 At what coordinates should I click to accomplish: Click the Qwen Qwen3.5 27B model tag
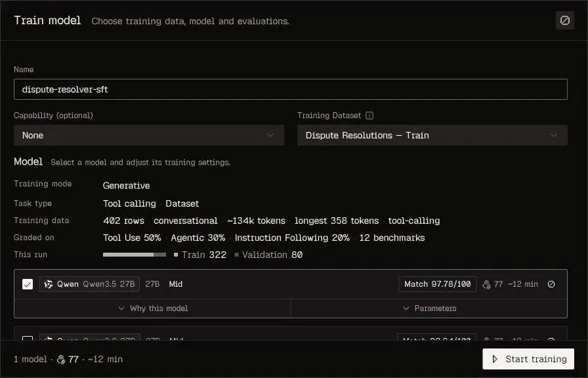pos(90,284)
